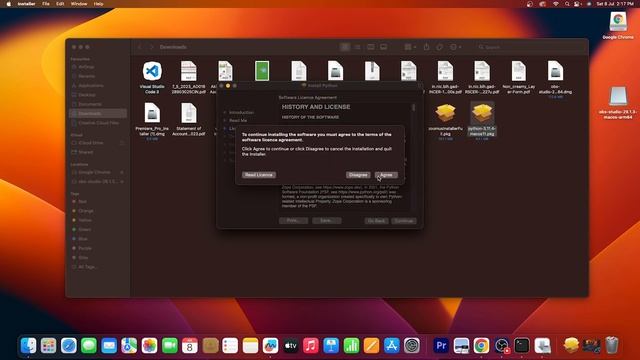The width and height of the screenshot is (640, 360).
Task: Click Finder back navigation arrow
Action: point(140,47)
